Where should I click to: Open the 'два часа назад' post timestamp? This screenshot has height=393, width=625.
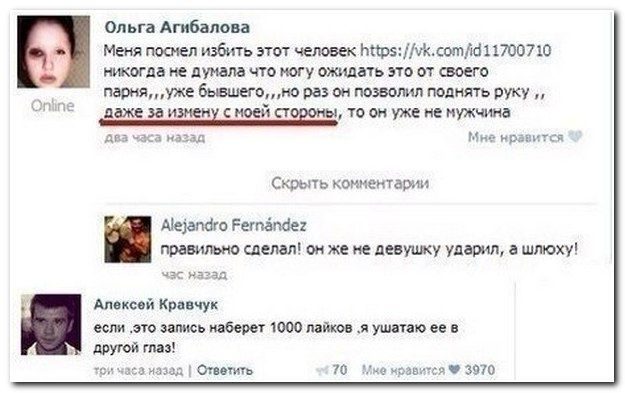tap(155, 138)
